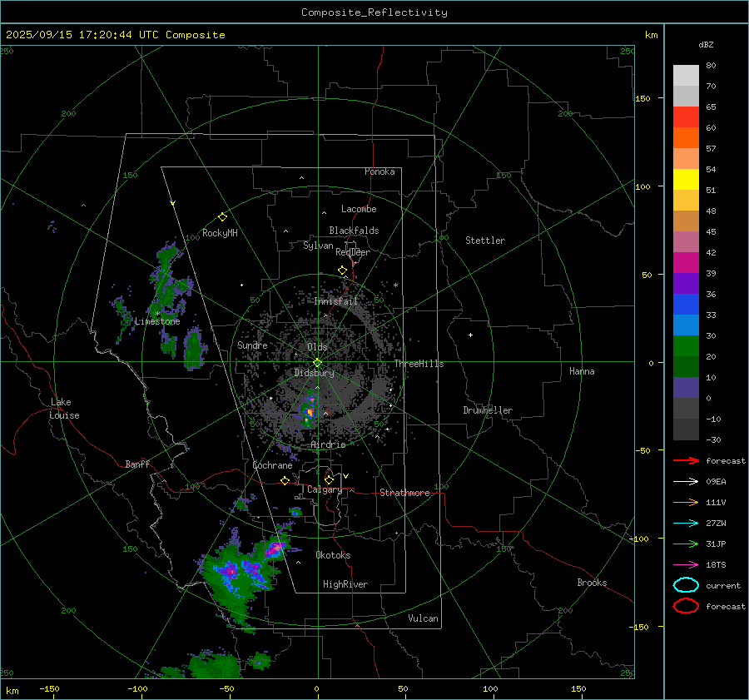749x700 pixels.
Task: Click the yellow diamond marker below Cochrane
Action: click(x=285, y=480)
